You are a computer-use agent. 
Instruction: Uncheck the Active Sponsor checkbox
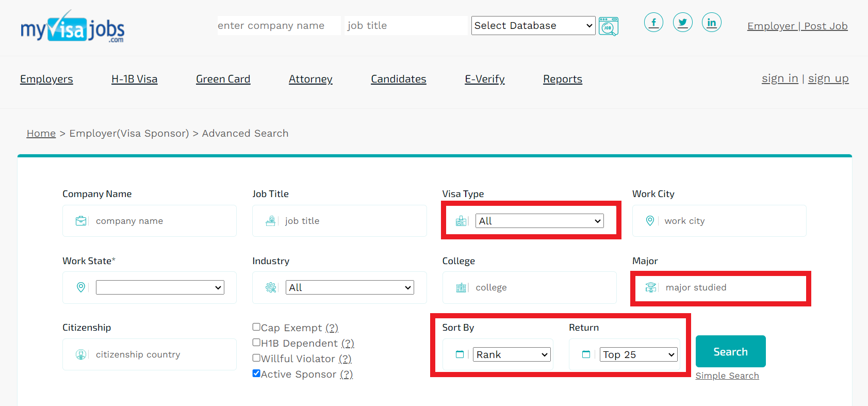click(x=256, y=373)
